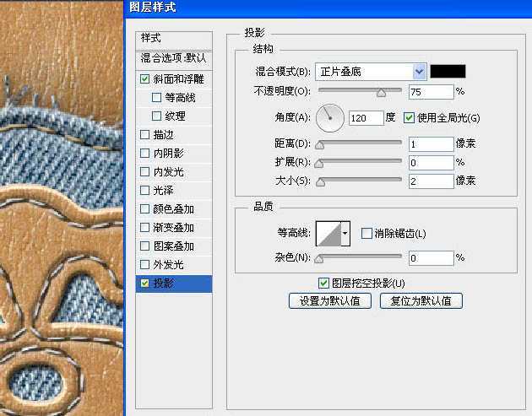
Task: Select the 光泽 style label
Action: tap(163, 190)
